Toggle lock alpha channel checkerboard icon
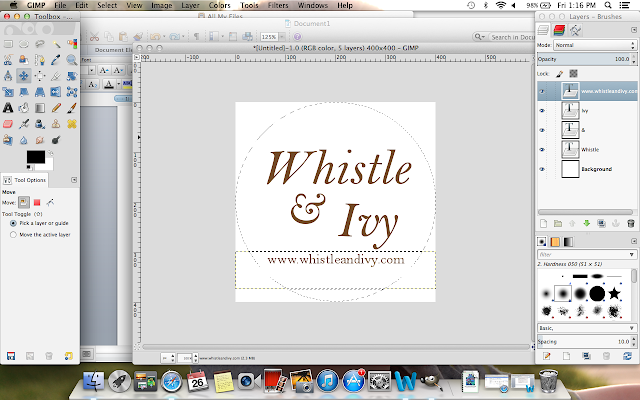Screen dimensions: 640x400 [x=573, y=73]
